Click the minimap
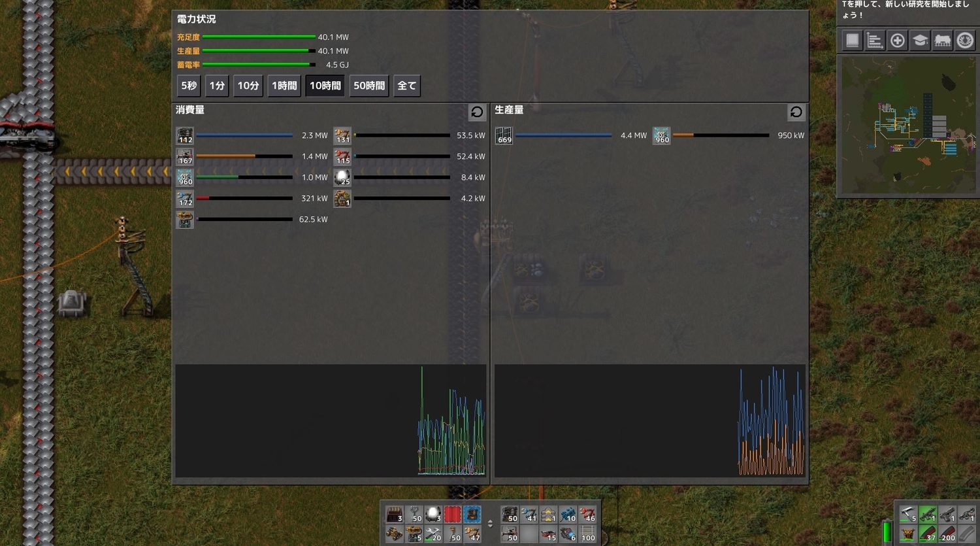Viewport: 980px width, 546px height. click(x=908, y=125)
